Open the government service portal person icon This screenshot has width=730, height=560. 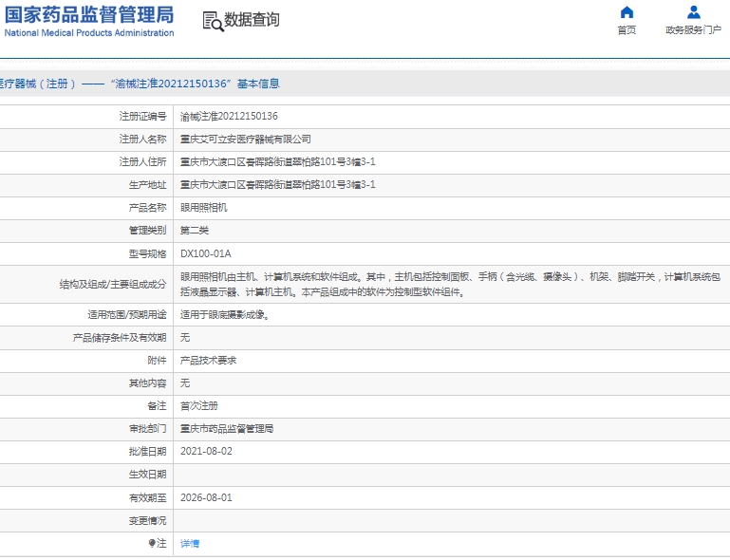(x=693, y=12)
